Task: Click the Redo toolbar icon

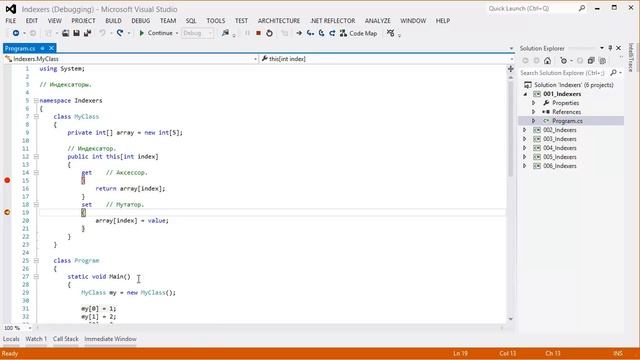Action: (120, 33)
